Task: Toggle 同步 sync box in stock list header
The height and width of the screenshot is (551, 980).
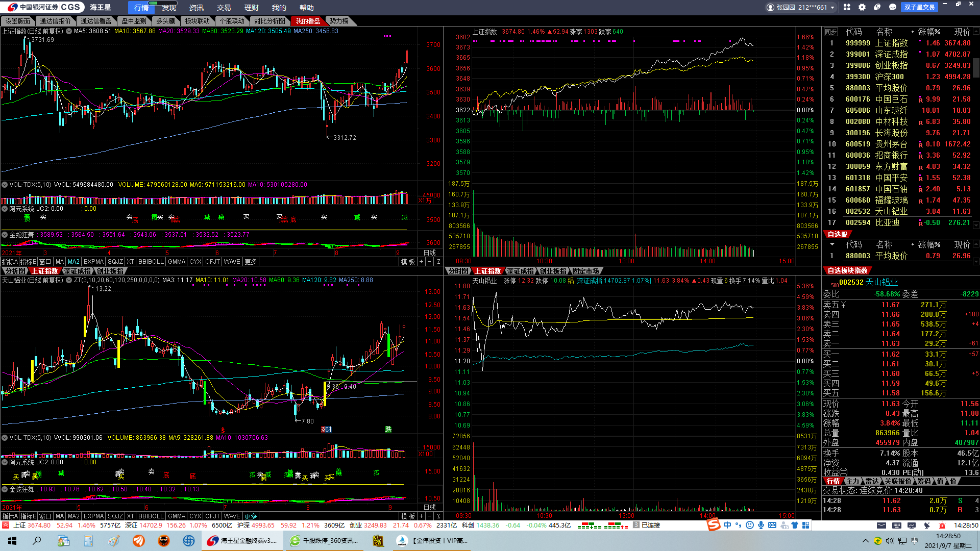Action: (x=830, y=32)
